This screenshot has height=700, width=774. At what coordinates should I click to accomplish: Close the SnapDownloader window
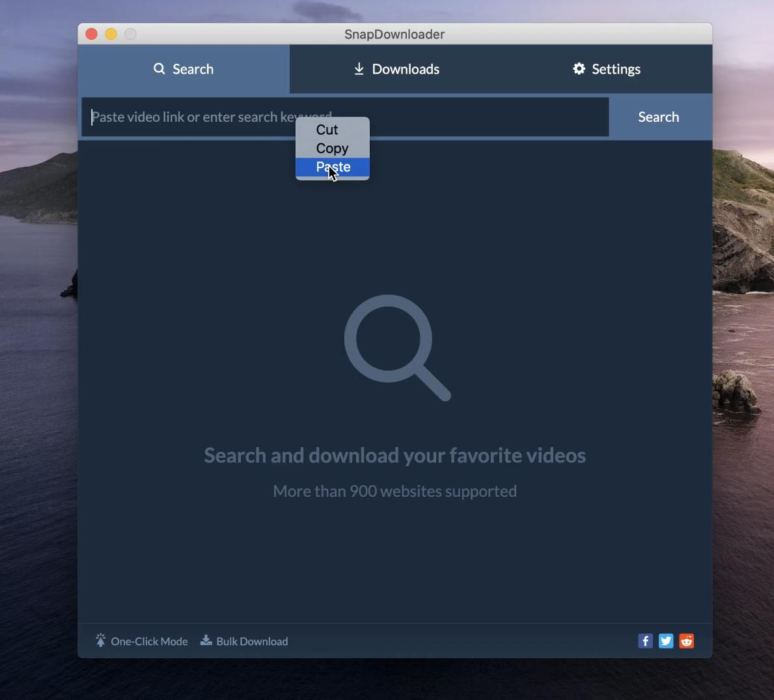coord(91,34)
